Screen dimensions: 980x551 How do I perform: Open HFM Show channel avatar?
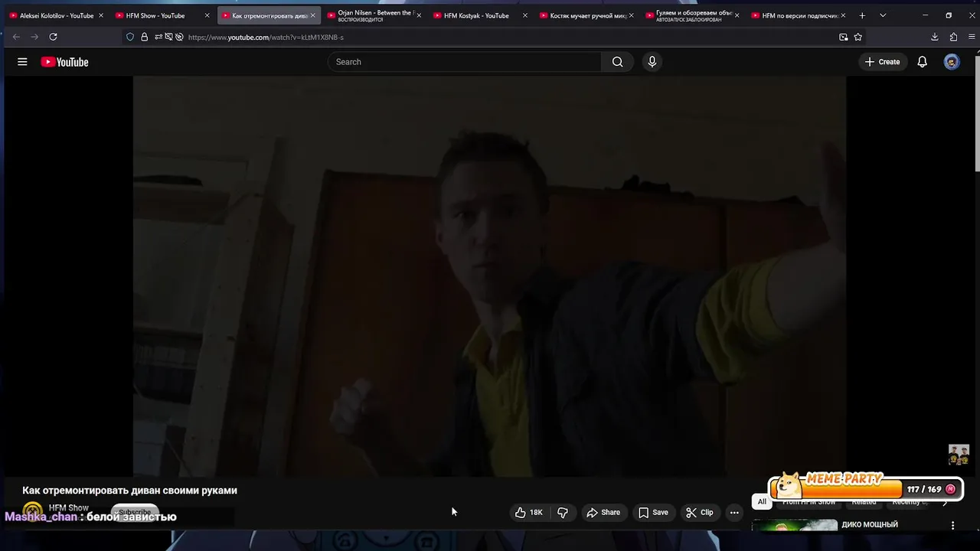[x=33, y=511]
